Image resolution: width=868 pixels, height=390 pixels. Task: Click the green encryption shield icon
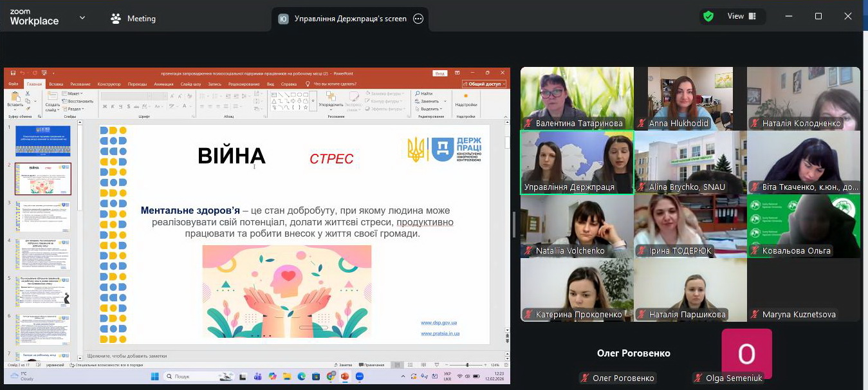pos(708,17)
